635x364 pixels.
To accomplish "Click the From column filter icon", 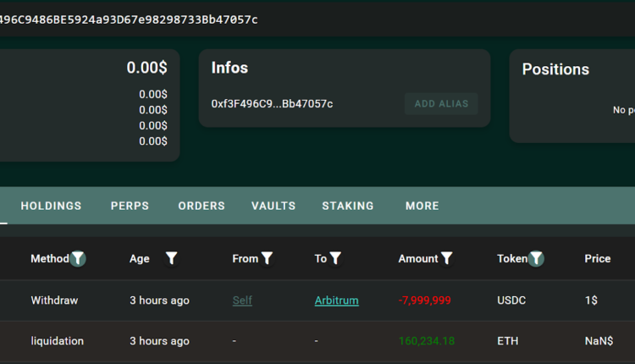I will click(x=267, y=259).
